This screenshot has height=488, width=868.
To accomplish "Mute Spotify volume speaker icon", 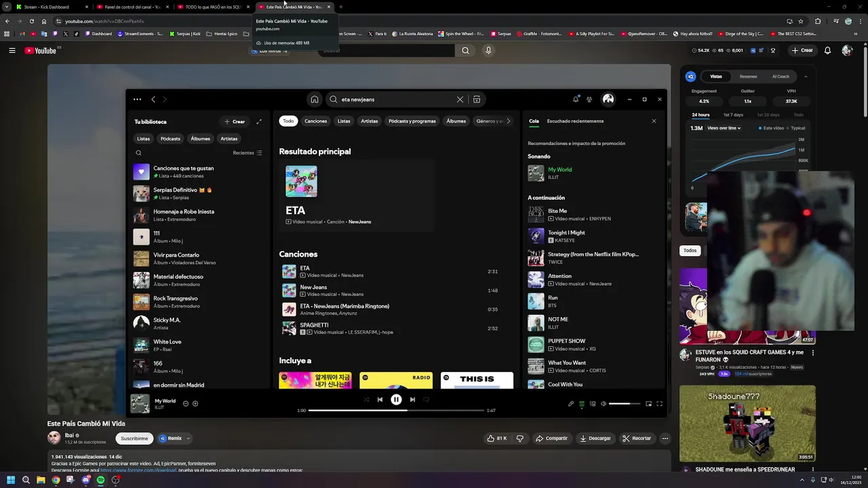I will pyautogui.click(x=604, y=404).
